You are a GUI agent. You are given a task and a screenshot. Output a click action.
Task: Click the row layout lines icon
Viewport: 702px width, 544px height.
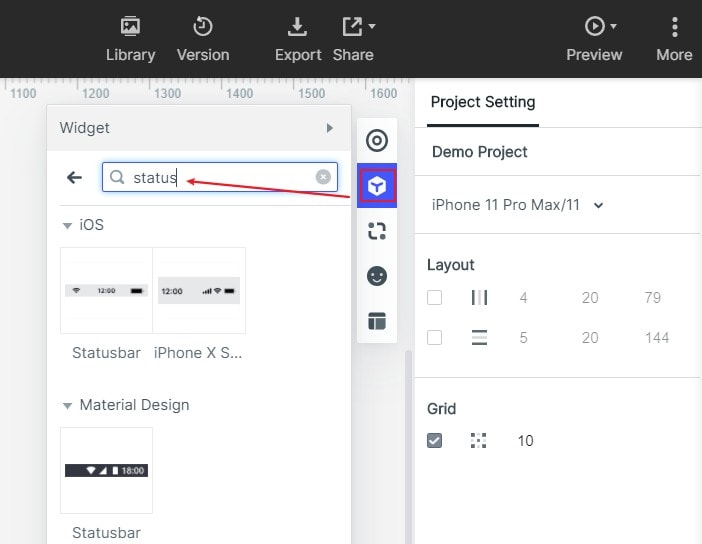pos(479,337)
